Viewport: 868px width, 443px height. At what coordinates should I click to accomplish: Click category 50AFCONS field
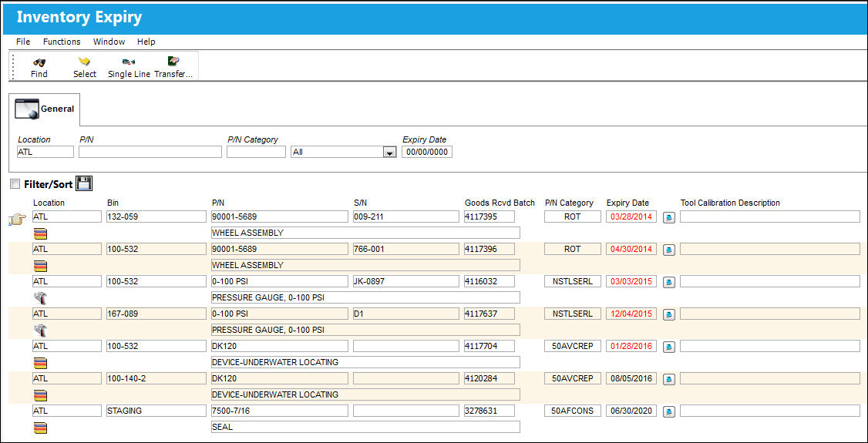573,411
